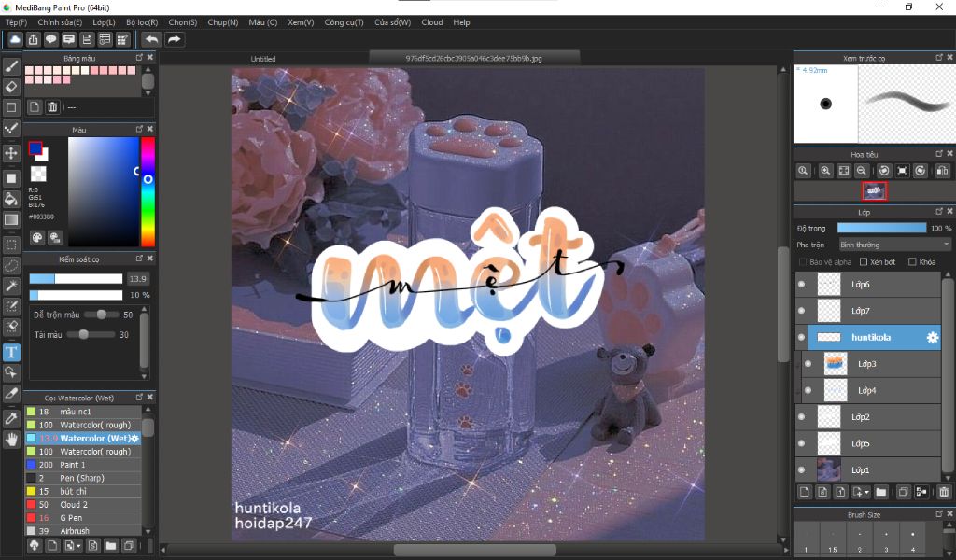Select the Hand pan tool
Viewport: 956px width, 560px height.
(x=11, y=439)
